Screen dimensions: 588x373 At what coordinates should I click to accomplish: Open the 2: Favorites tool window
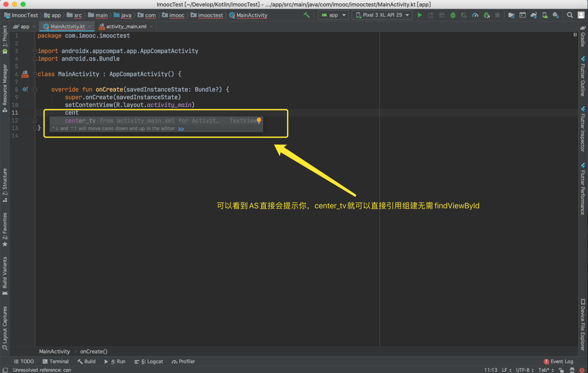(5, 229)
